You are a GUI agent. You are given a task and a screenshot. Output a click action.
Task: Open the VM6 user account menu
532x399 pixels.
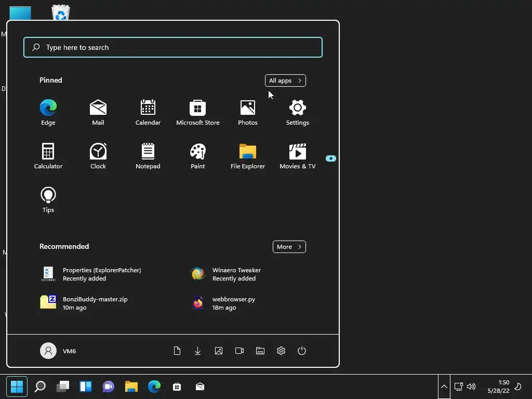tap(58, 351)
